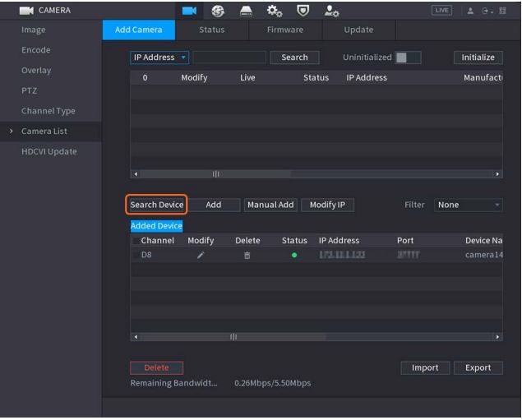This screenshot has width=522, height=420.
Task: Switch to the Add Camera tab
Action: point(139,30)
